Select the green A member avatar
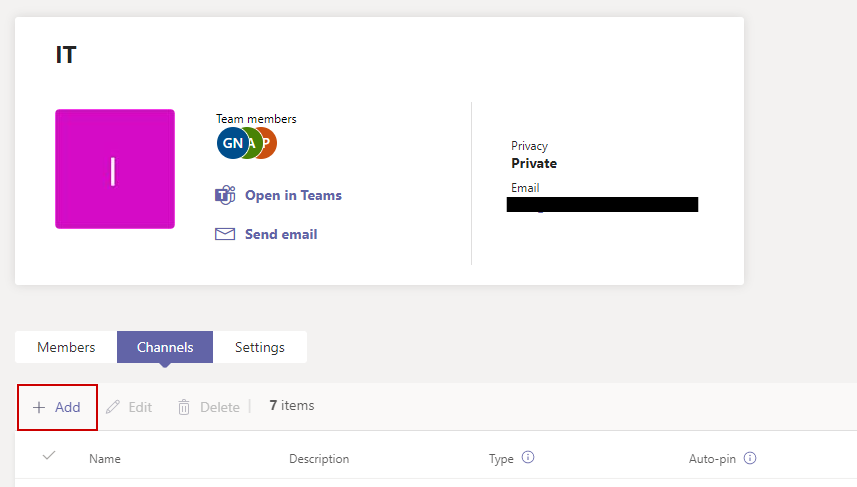Viewport: 857px width, 487px height. [251, 143]
